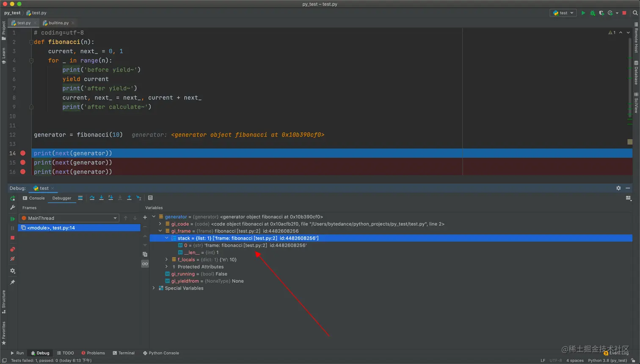
Task: Open the Python Console tab
Action: tap(161, 353)
